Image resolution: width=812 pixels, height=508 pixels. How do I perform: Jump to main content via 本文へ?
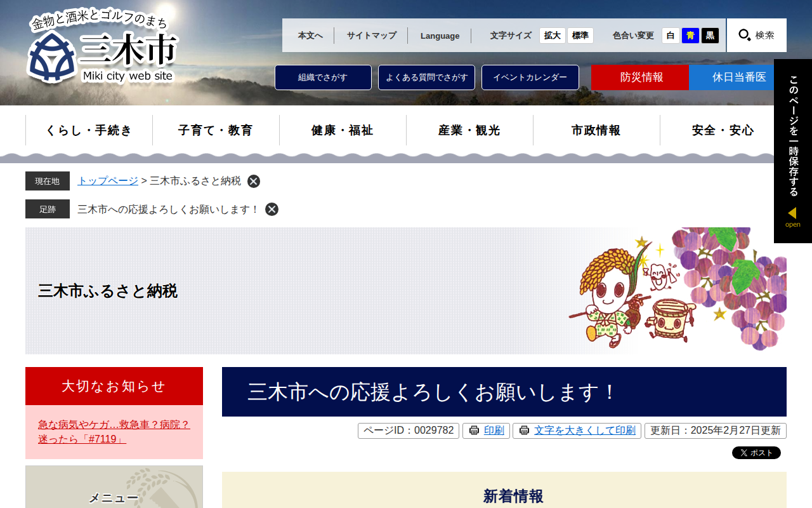tap(310, 36)
